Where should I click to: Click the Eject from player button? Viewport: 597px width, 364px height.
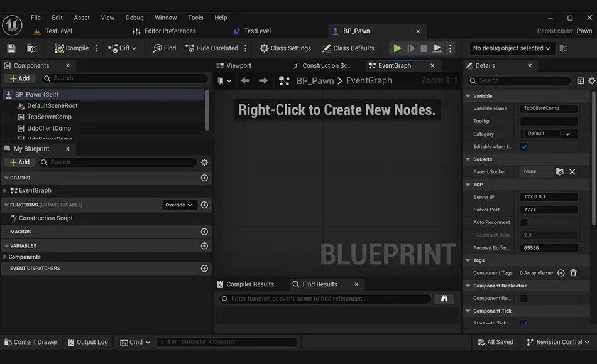click(x=437, y=48)
